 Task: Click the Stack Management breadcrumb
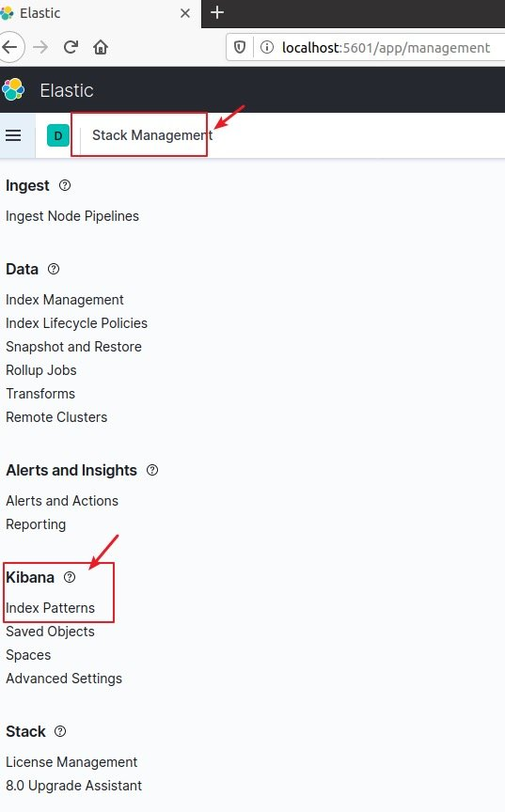(x=152, y=135)
